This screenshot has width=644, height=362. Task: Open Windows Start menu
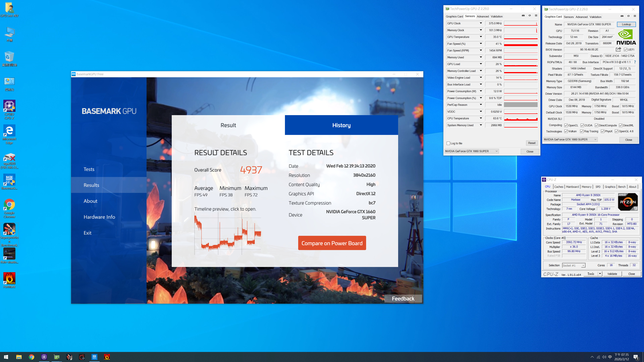click(x=6, y=357)
